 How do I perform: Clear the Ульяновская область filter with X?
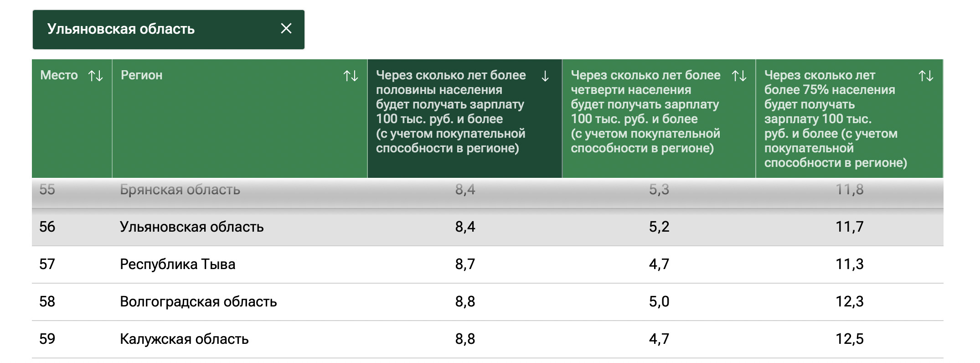(x=286, y=29)
